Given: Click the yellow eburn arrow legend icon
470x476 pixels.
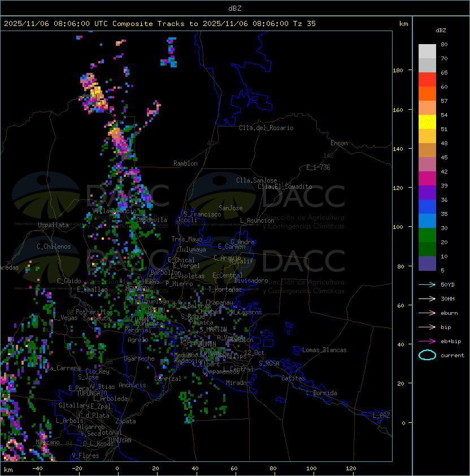Looking at the screenshot, I should pos(427,313).
